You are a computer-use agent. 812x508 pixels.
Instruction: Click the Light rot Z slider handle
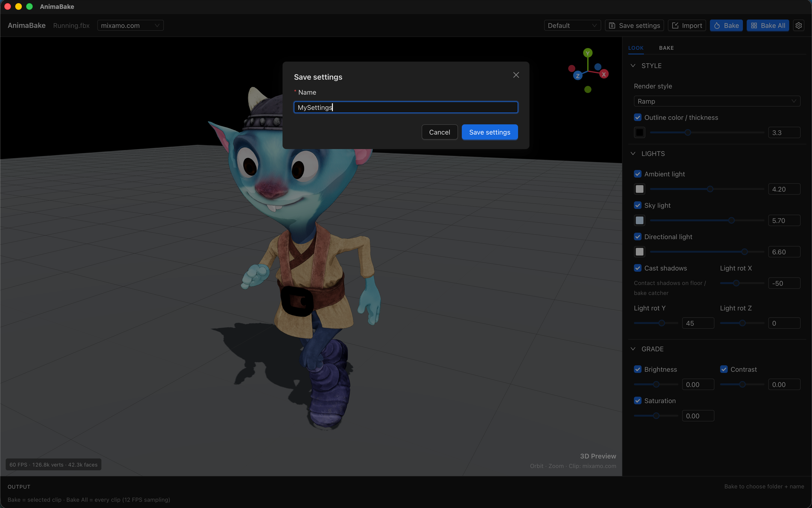(x=743, y=323)
